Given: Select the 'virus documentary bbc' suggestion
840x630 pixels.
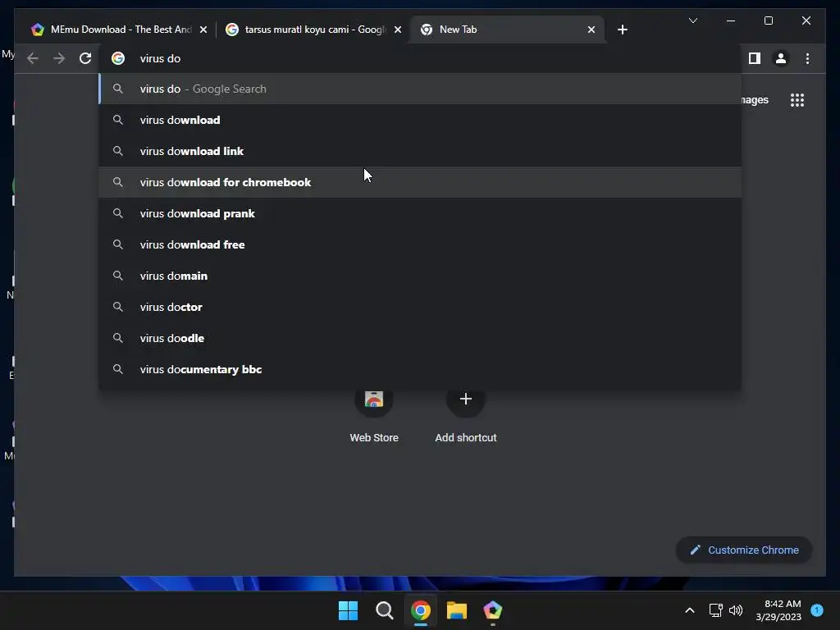Looking at the screenshot, I should 420,369.
